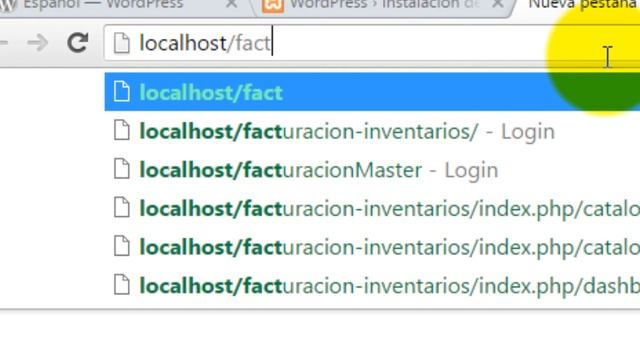Screen dimensions: 640x360
Task: Open suggestion localhost/facturacionMaster - Login
Action: tap(372, 169)
